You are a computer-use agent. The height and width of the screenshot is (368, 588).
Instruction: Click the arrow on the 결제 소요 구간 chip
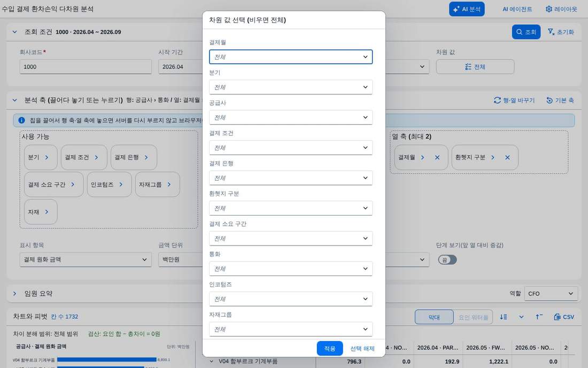73,185
